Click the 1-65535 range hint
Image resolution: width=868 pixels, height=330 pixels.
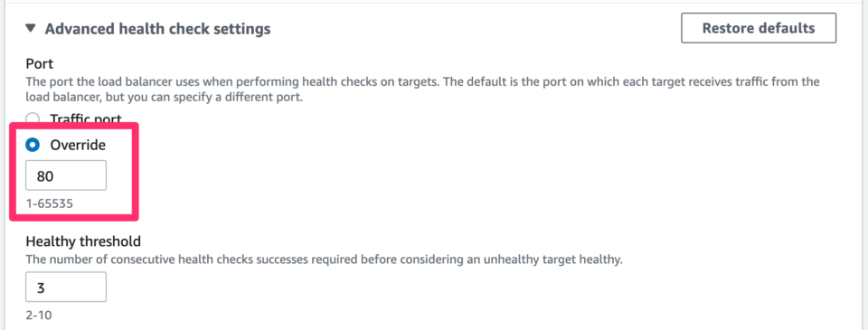click(x=50, y=203)
